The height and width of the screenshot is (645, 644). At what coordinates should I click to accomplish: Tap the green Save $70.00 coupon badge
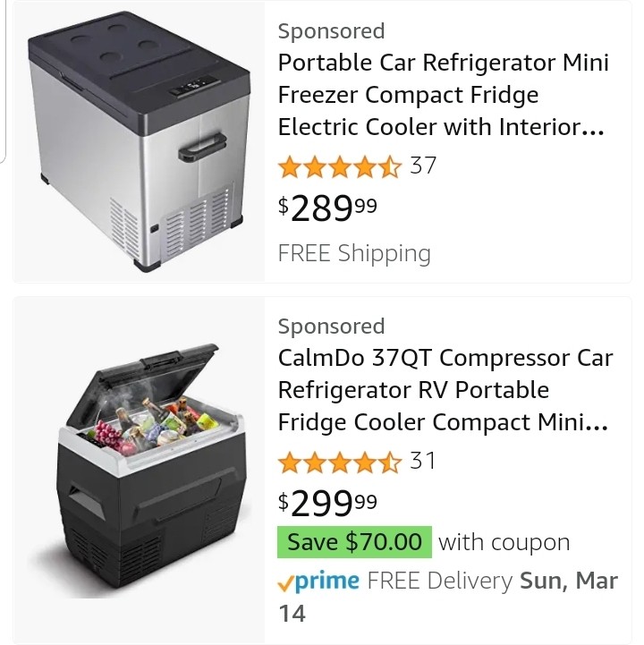coord(354,542)
